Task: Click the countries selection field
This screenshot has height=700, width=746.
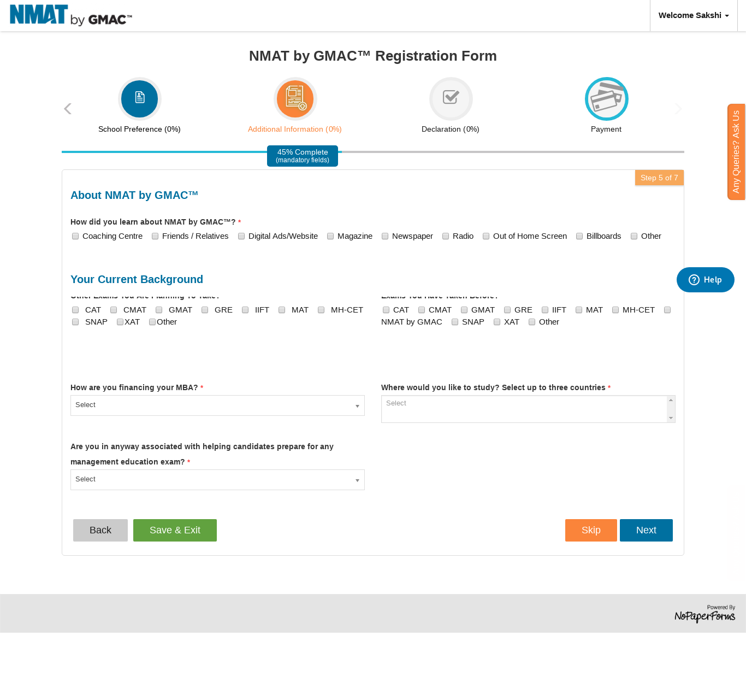Action: point(524,409)
